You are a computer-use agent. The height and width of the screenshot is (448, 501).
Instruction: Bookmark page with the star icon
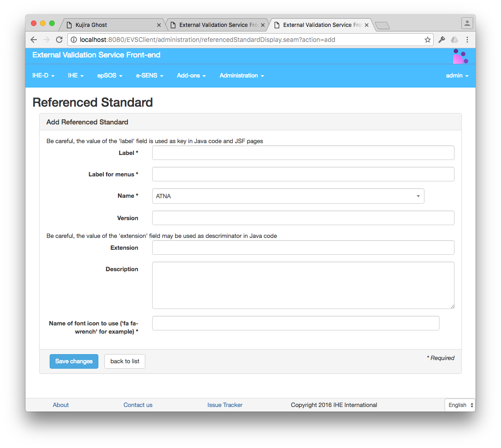(x=427, y=40)
